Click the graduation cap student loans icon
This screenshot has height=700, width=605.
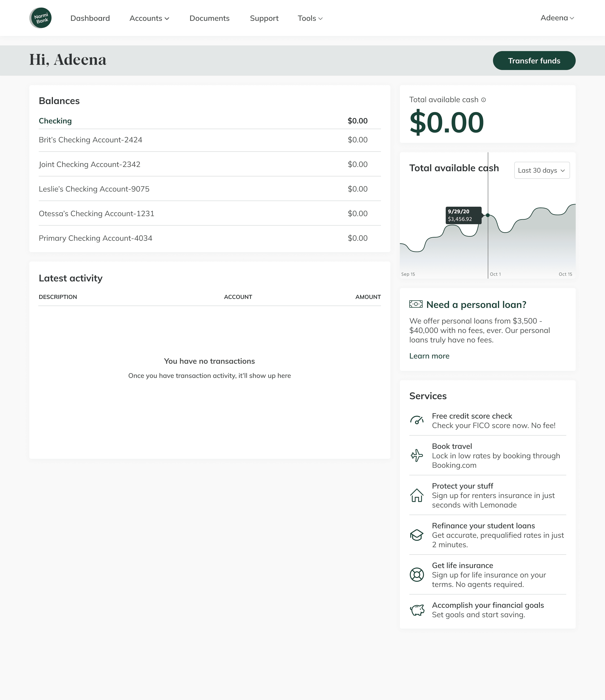pyautogui.click(x=417, y=535)
